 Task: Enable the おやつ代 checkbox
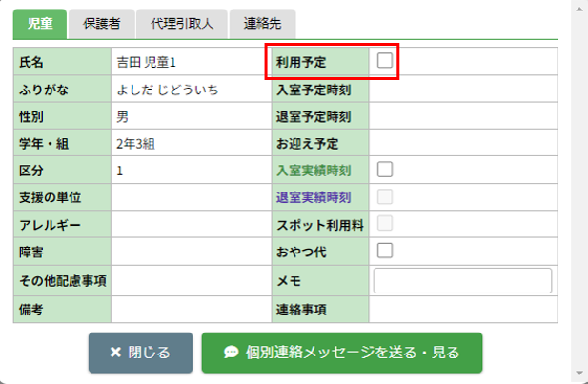[385, 251]
